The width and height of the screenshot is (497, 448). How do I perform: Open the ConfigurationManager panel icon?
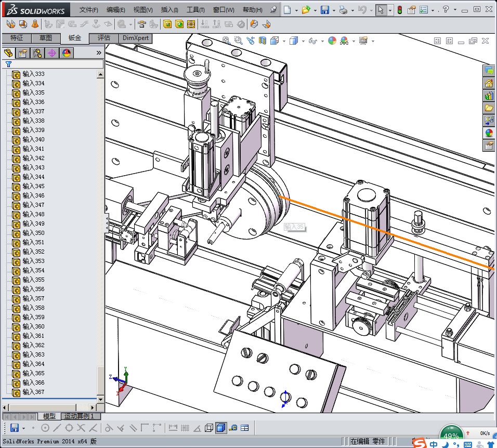[37, 53]
